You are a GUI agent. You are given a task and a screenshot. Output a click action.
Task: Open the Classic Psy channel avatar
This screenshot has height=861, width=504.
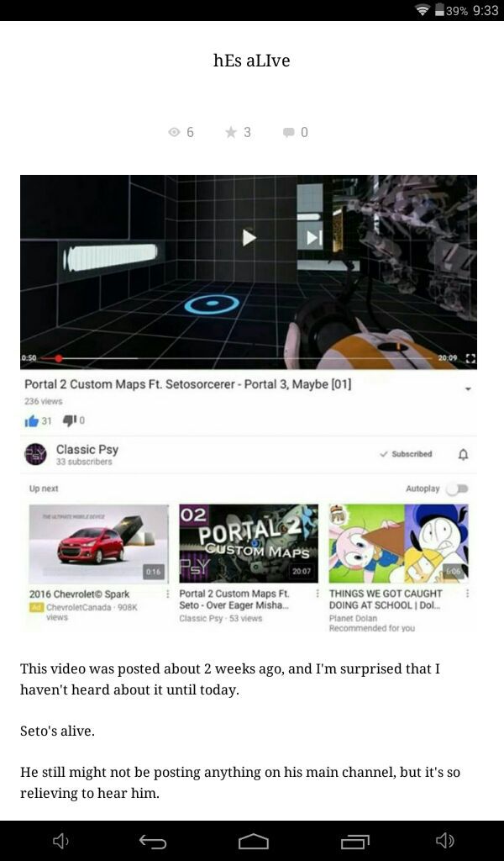pos(35,454)
